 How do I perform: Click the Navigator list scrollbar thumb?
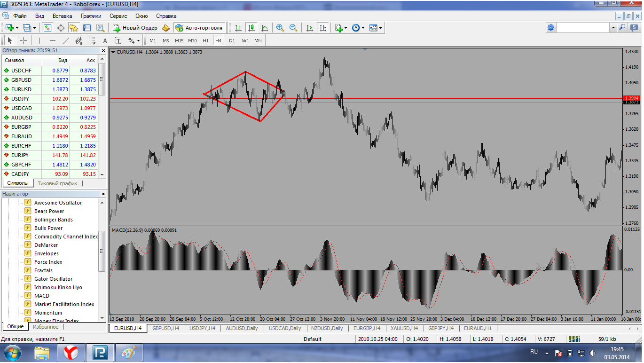[x=102, y=251]
